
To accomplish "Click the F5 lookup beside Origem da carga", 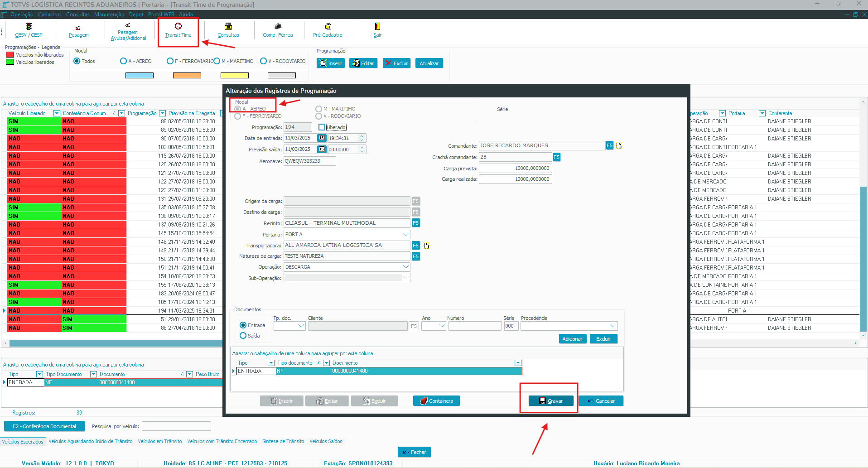I will (x=415, y=201).
